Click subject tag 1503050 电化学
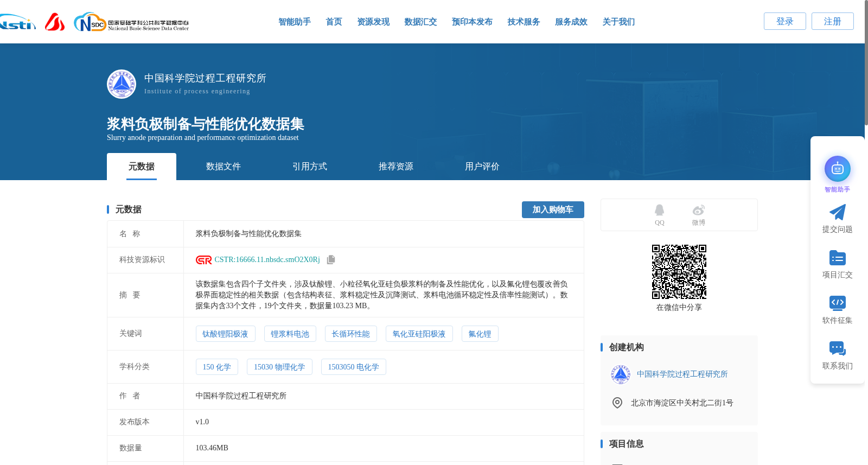The height and width of the screenshot is (465, 868). coord(353,367)
